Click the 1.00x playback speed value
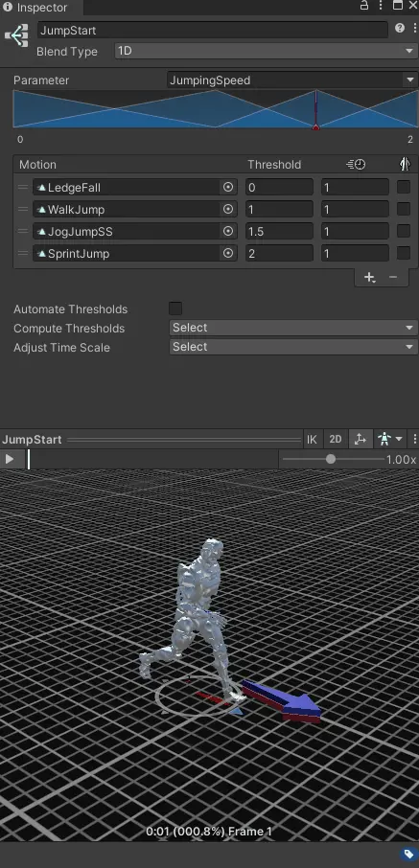Viewport: 419px width, 868px height. coord(402,460)
